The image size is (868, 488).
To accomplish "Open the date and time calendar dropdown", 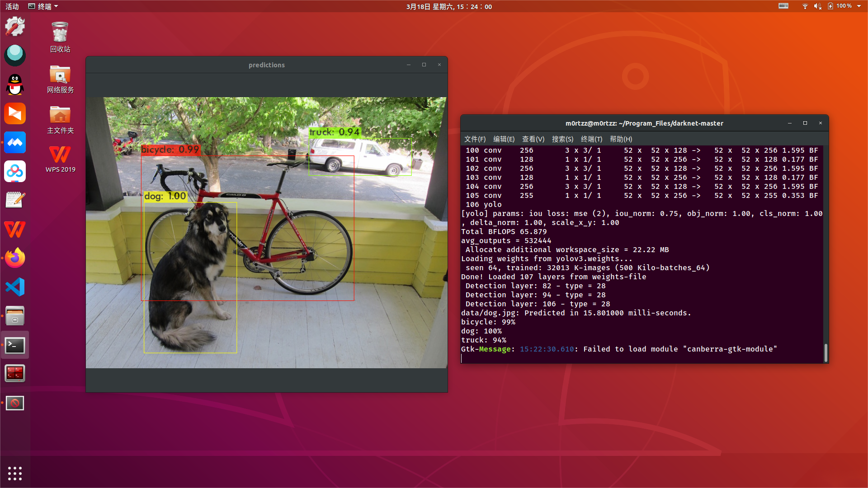I will pos(448,6).
